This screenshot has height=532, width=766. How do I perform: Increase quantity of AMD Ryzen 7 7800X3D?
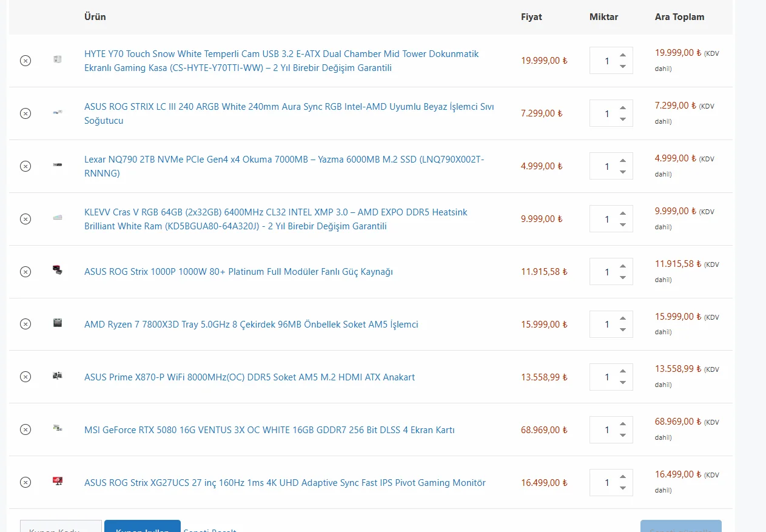pos(622,319)
